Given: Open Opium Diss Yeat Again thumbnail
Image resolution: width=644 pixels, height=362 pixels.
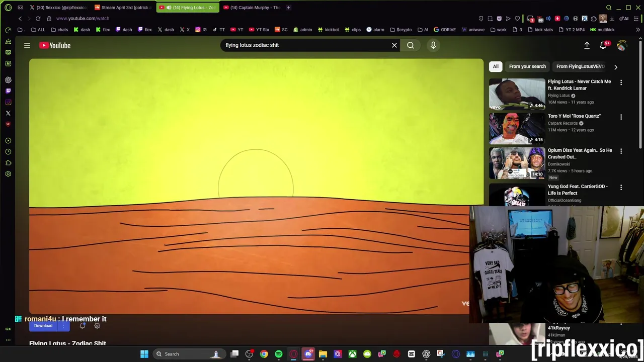Looking at the screenshot, I should point(517,163).
